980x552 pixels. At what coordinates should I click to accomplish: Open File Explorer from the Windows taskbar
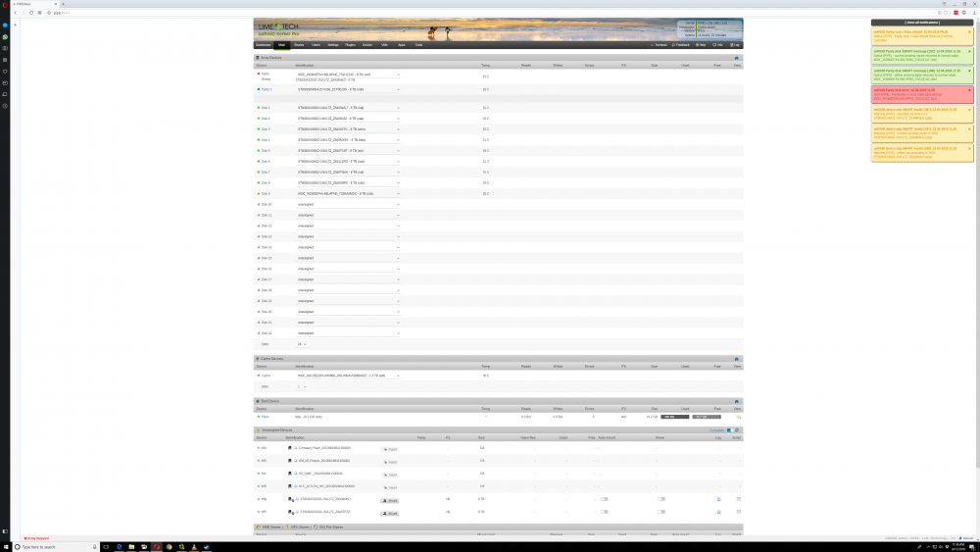[x=131, y=547]
